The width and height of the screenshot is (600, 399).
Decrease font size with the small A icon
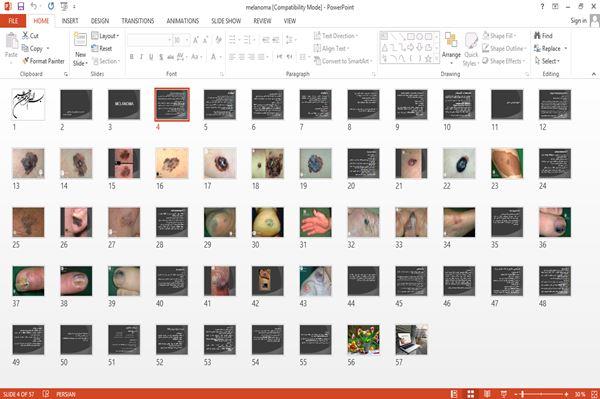point(205,40)
